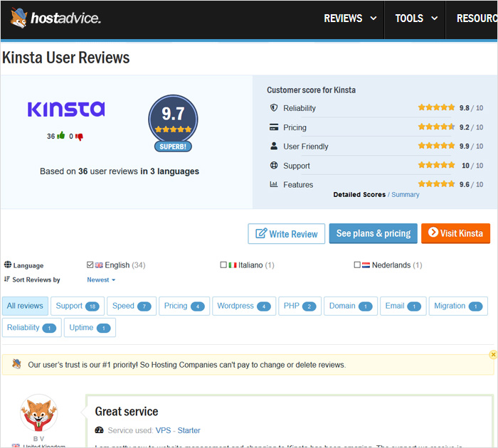Filter reviews by Wordpress tag
This screenshot has width=498, height=448.
click(x=244, y=306)
